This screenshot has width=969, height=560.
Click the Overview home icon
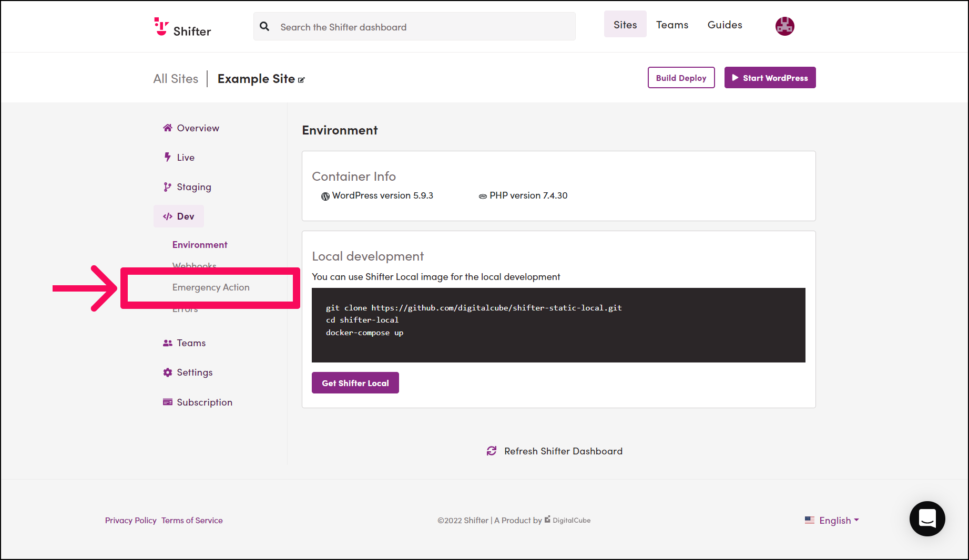(x=168, y=128)
